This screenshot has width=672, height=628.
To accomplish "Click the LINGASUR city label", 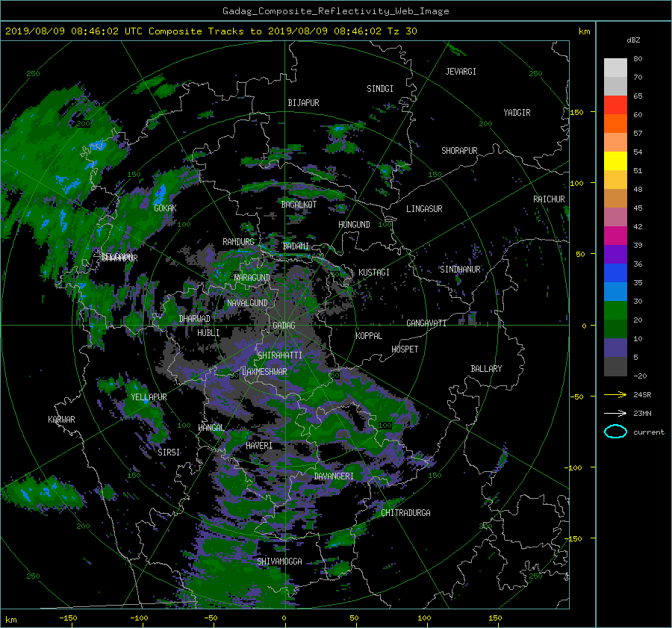I will point(424,209).
